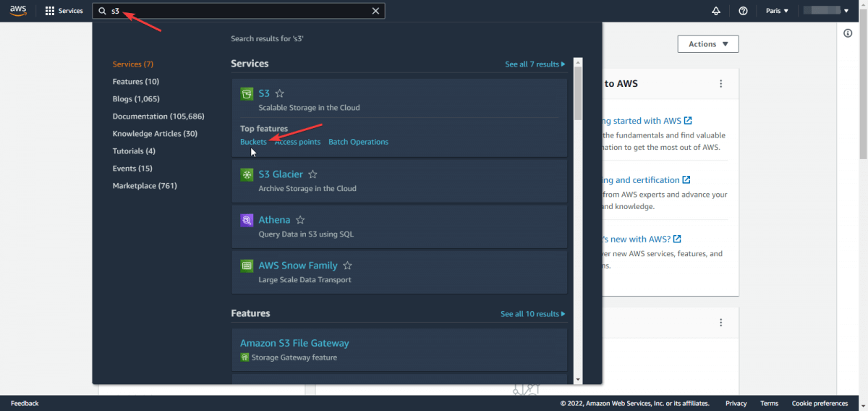This screenshot has width=868, height=411.
Task: Click the AWS Snow Family icon
Action: (247, 266)
